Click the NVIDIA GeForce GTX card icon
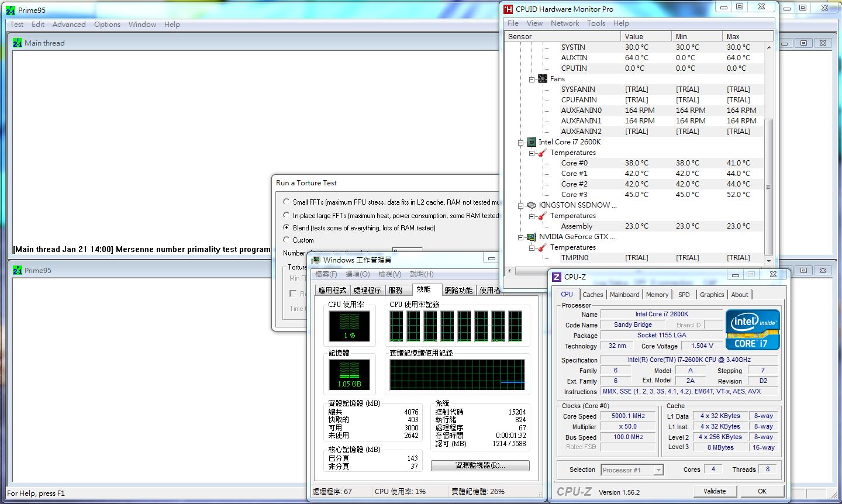Viewport: 842px width, 504px height. [x=532, y=237]
